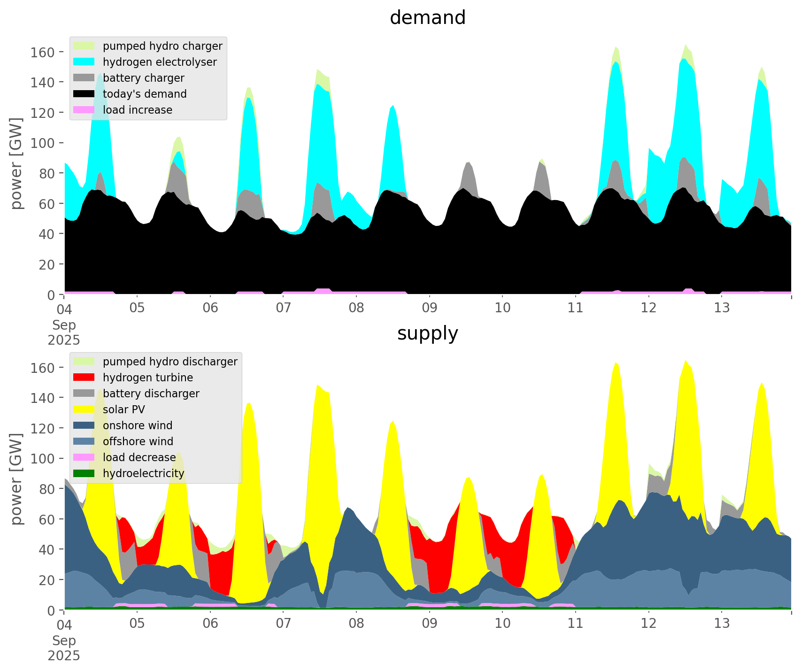Click the cyan hydrogen electrolyser legend swatch
This screenshot has width=801, height=672.
click(x=84, y=62)
